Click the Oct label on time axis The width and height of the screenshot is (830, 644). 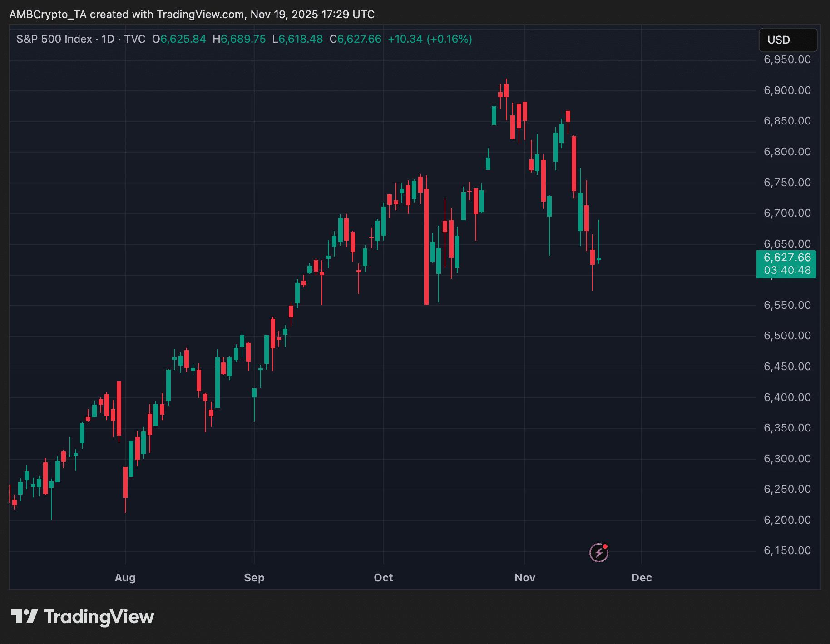[x=383, y=578]
